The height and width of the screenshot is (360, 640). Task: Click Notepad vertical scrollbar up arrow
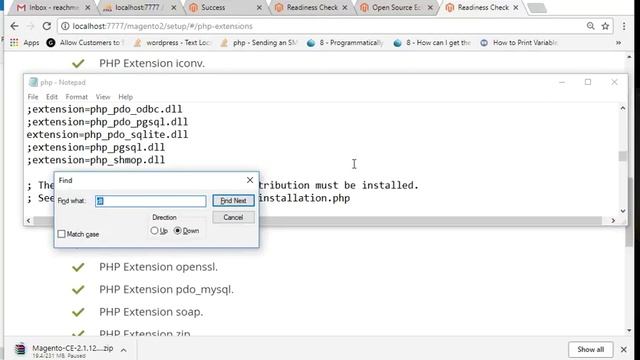point(623,109)
